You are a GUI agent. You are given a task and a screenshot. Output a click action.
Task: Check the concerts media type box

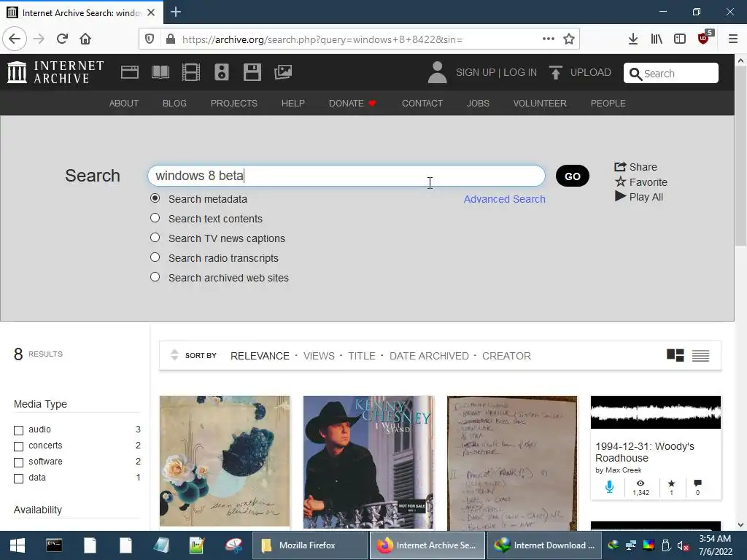coord(18,447)
